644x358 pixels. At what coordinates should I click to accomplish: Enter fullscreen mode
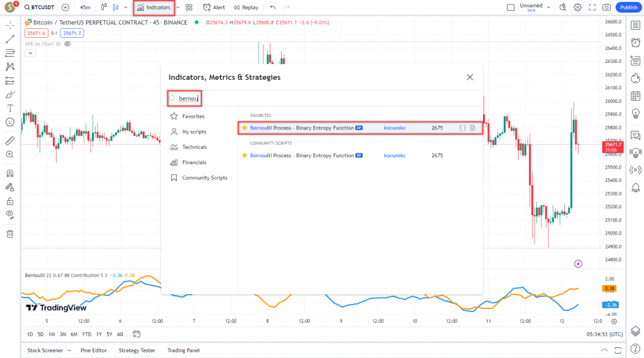click(592, 8)
